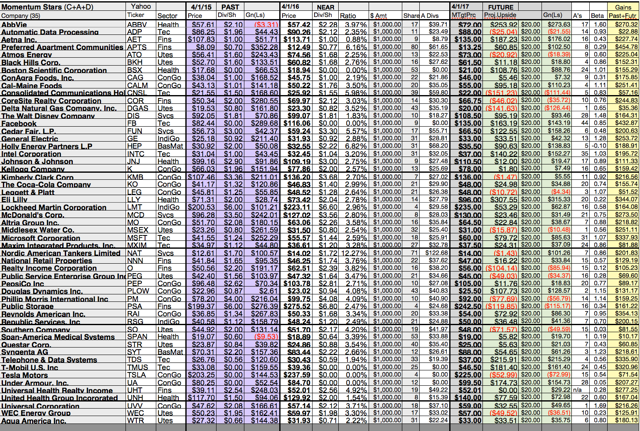Select the $235.00 target price for LMT
The width and height of the screenshot is (640, 431).
(x=467, y=207)
